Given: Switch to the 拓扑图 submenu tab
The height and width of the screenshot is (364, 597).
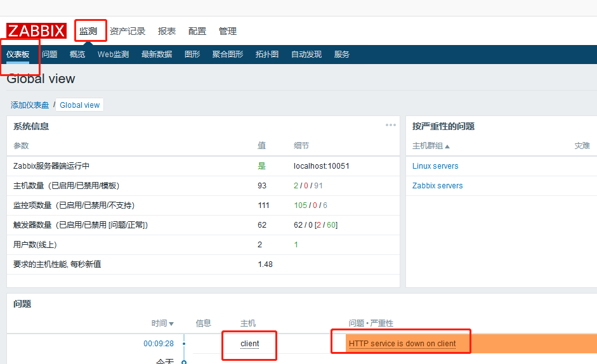Looking at the screenshot, I should pos(267,55).
